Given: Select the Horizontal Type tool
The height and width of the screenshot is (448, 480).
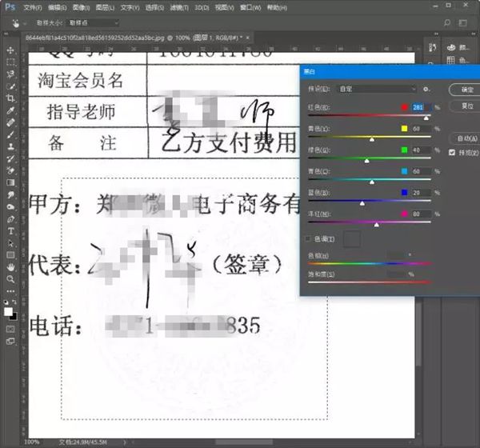Looking at the screenshot, I should [x=10, y=230].
